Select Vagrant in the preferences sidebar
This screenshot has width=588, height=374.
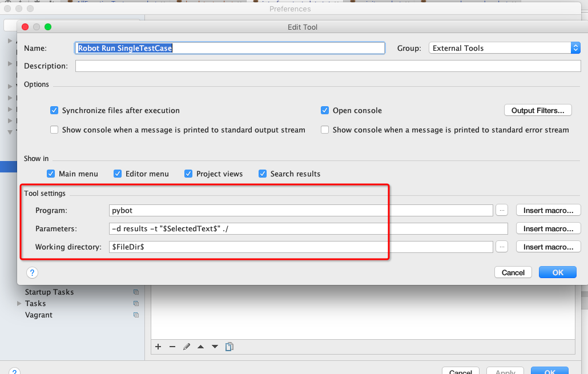pyautogui.click(x=39, y=315)
